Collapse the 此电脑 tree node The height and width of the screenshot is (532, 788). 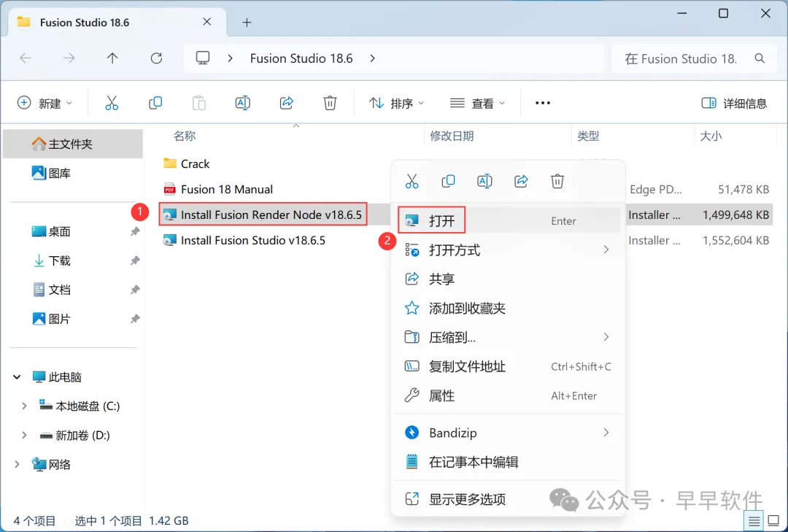coord(17,377)
